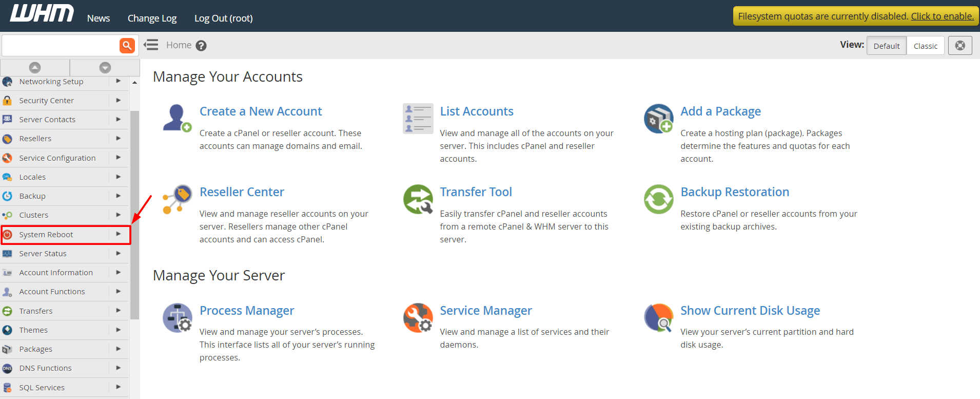Screen dimensions: 980x399
Task: Click the Process Manager icon
Action: [x=177, y=317]
